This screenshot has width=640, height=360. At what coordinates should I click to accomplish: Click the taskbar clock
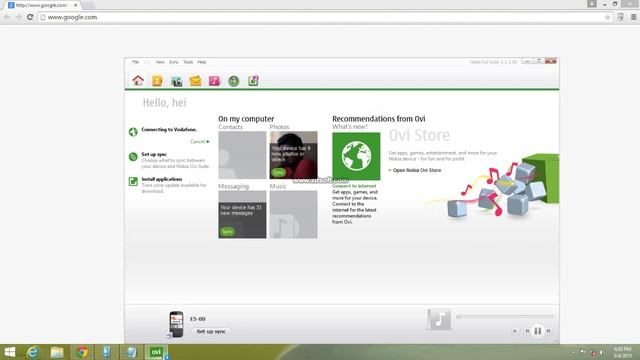pyautogui.click(x=623, y=352)
